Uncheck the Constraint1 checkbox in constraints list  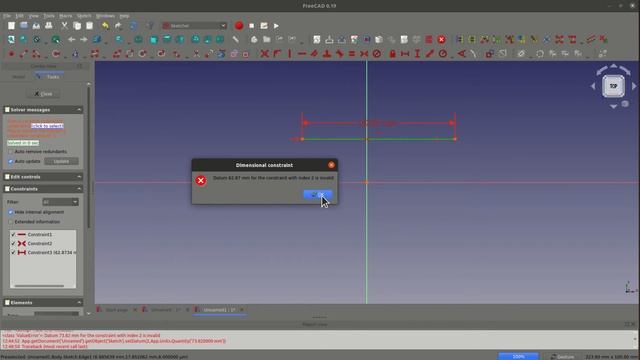click(13, 235)
